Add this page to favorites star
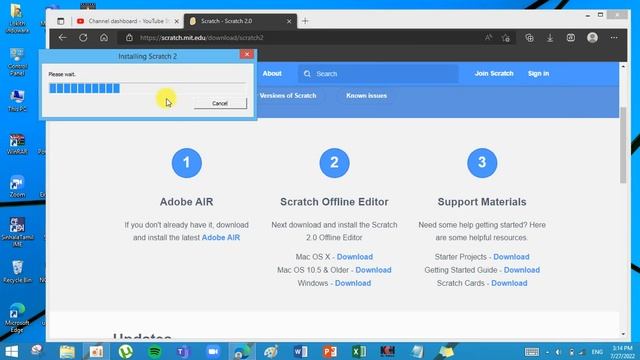Image resolution: width=640 pixels, height=360 pixels. point(506,38)
